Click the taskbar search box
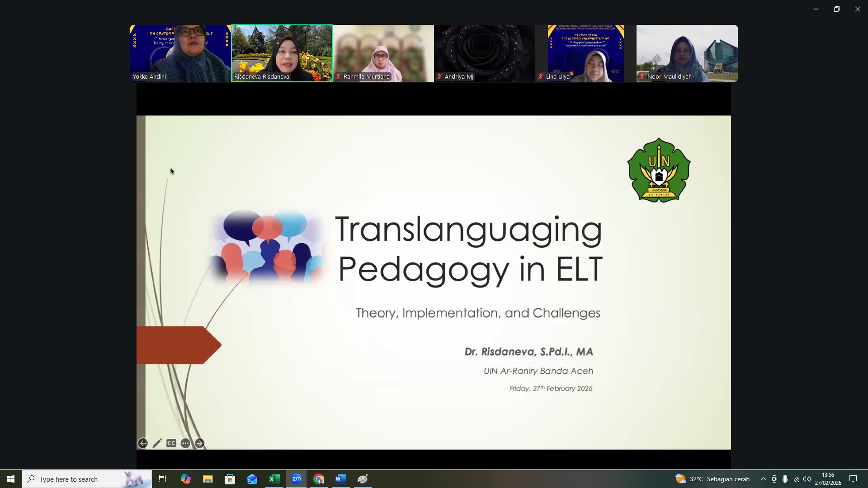Image resolution: width=868 pixels, height=488 pixels. click(87, 479)
